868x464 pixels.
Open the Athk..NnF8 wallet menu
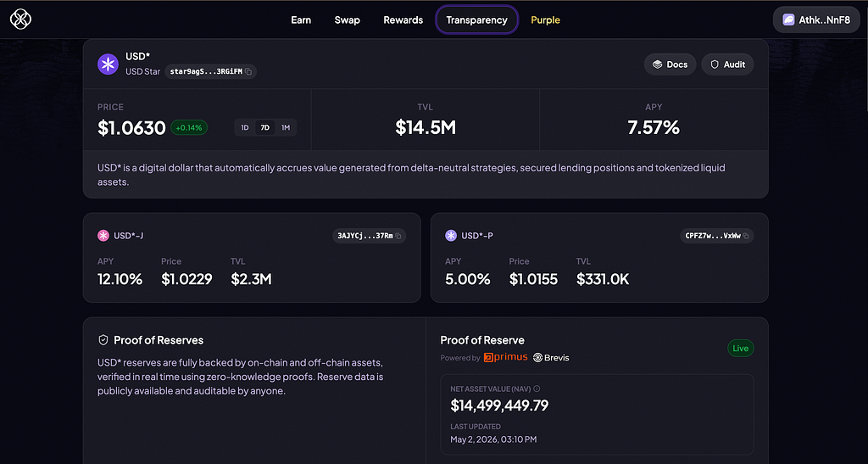point(816,20)
